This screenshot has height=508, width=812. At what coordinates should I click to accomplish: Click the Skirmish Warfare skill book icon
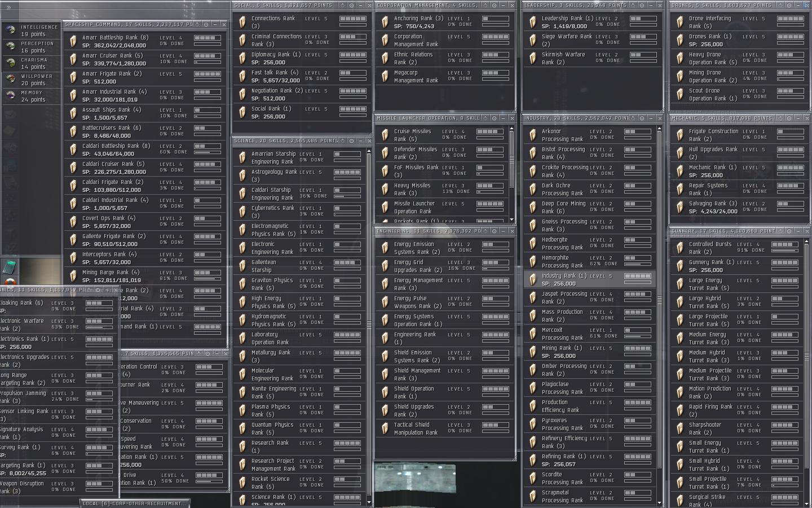pyautogui.click(x=532, y=58)
